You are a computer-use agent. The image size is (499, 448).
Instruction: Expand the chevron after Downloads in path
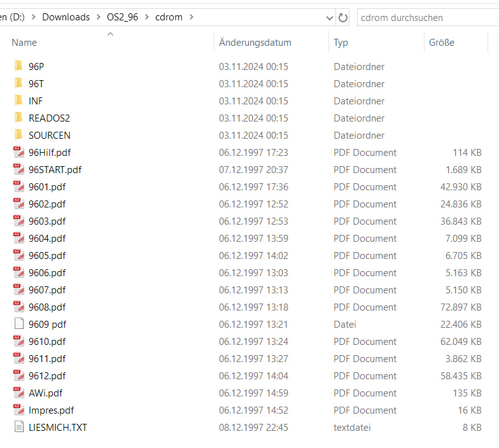(x=99, y=17)
